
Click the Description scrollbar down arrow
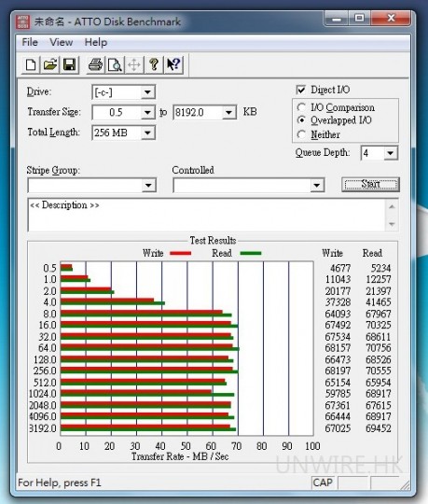392,224
